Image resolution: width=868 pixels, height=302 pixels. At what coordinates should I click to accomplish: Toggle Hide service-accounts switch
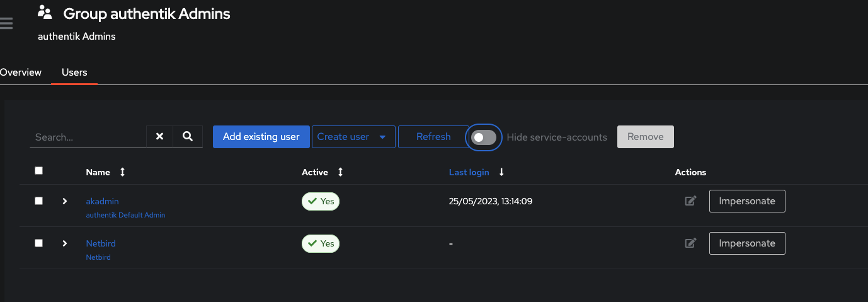[x=484, y=137]
